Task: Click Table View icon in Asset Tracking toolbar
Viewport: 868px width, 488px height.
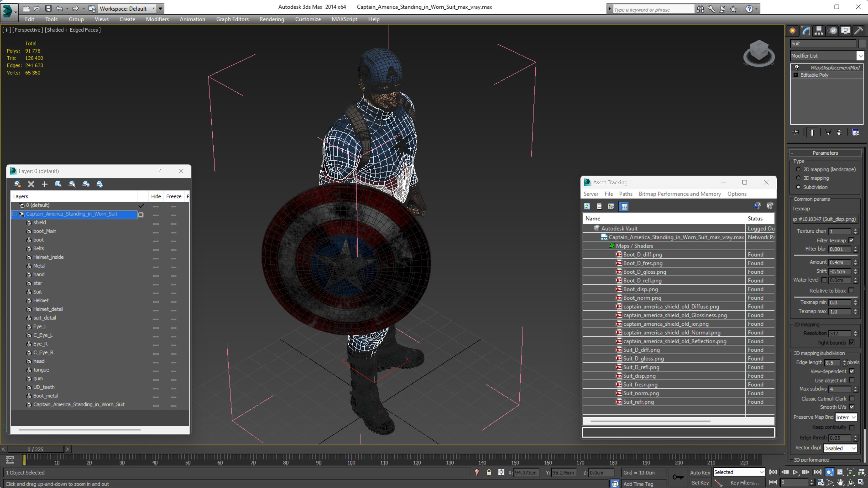Action: coord(624,206)
